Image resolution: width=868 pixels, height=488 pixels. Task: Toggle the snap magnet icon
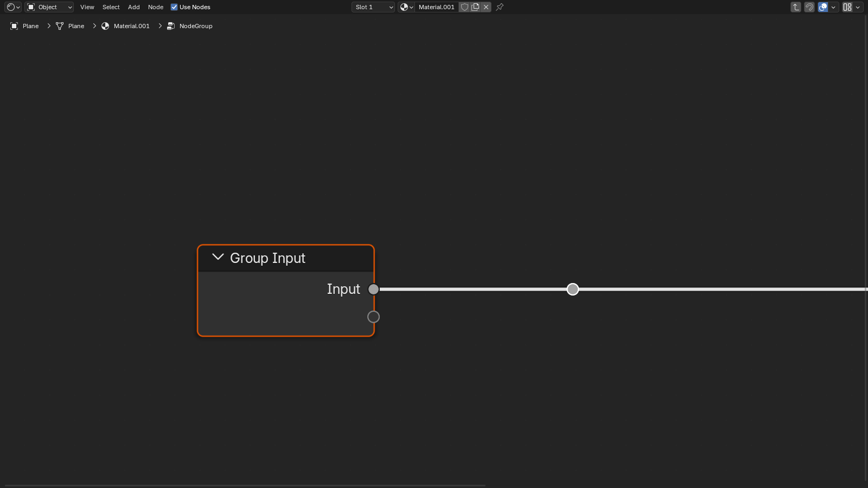coord(809,7)
